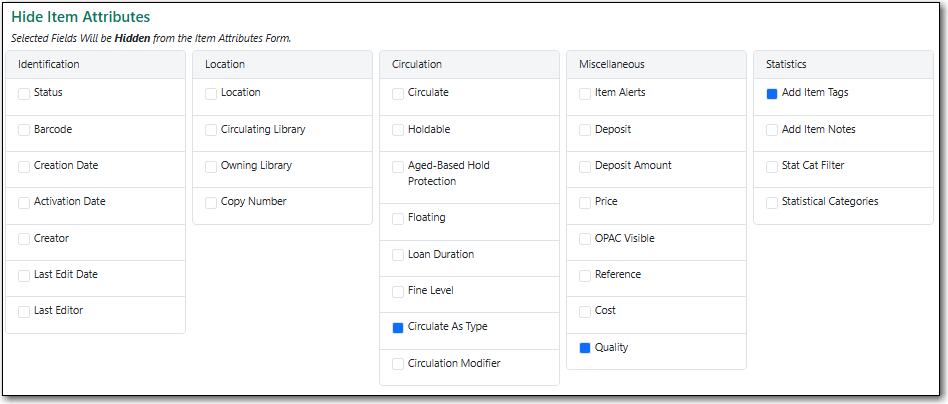Check the Circulate checkbox
The height and width of the screenshot is (404, 948).
pyautogui.click(x=397, y=94)
